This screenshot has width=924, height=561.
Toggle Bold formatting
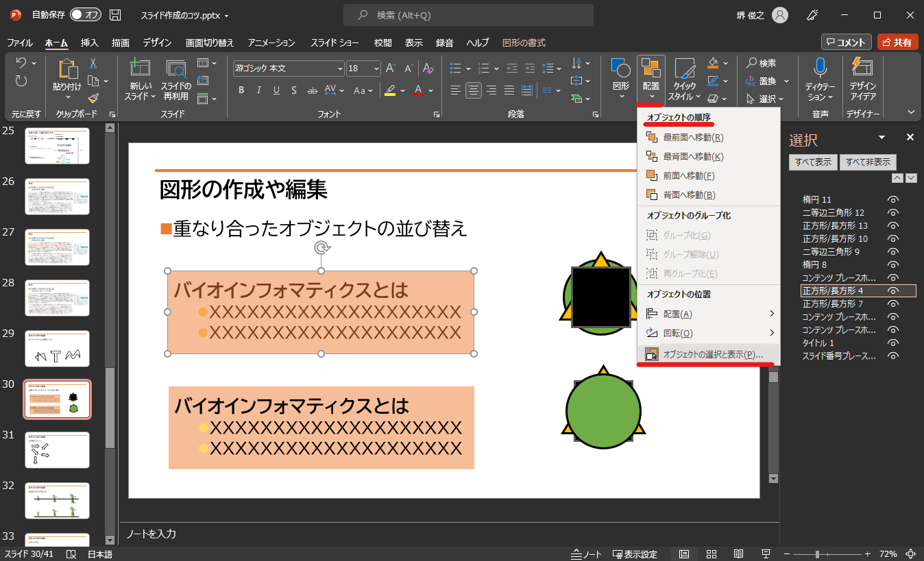coord(241,90)
